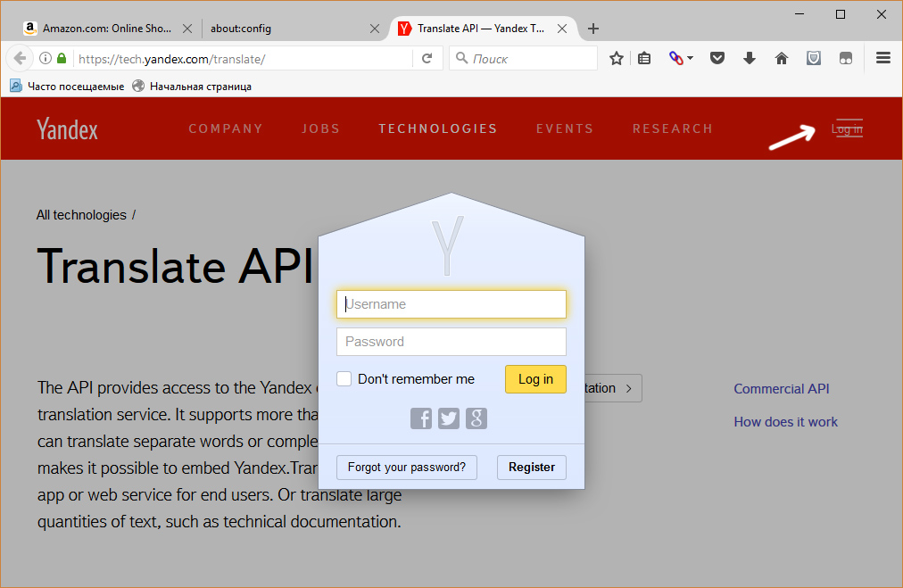Open Начальная страница bookmark
Viewport: 903px width, 588px height.
tap(192, 87)
